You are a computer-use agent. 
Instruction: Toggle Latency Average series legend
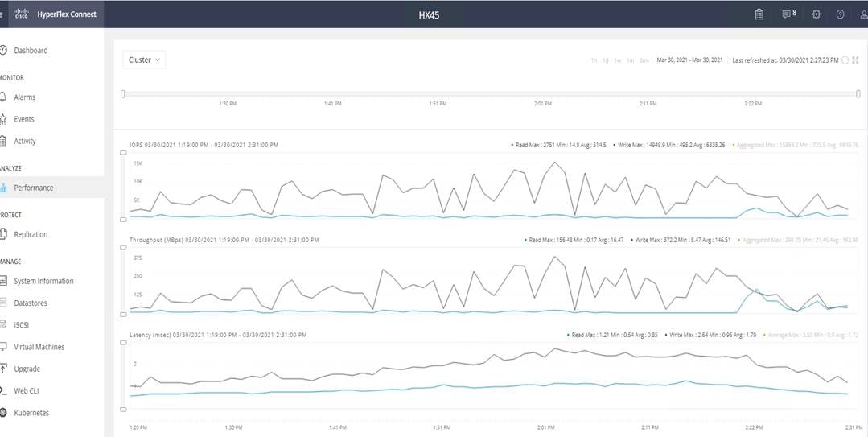[810, 335]
